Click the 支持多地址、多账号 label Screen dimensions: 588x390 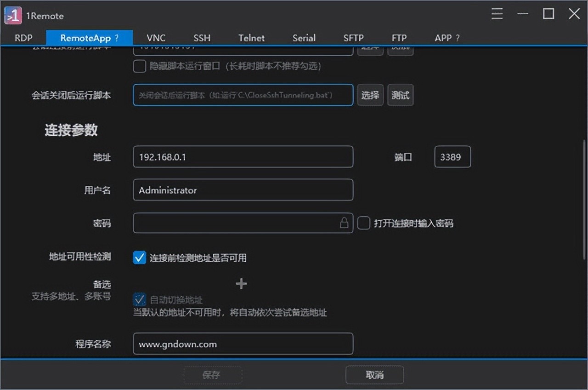(71, 296)
